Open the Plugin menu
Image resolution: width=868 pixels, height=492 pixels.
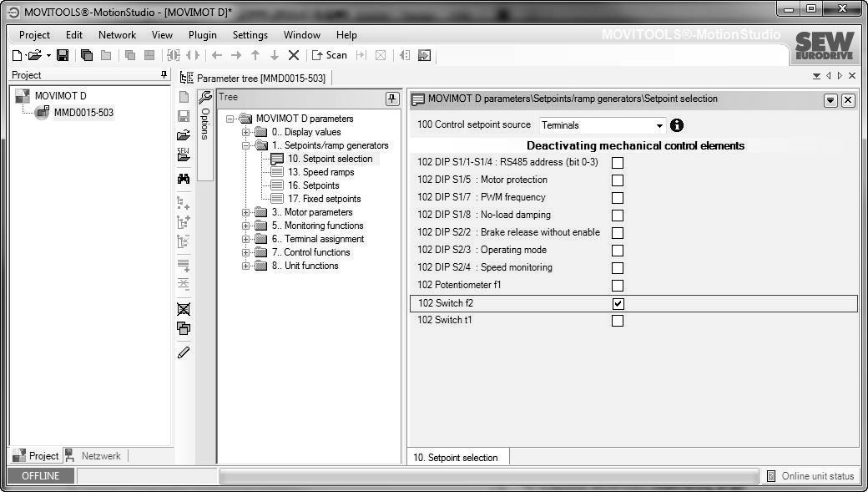pos(203,35)
